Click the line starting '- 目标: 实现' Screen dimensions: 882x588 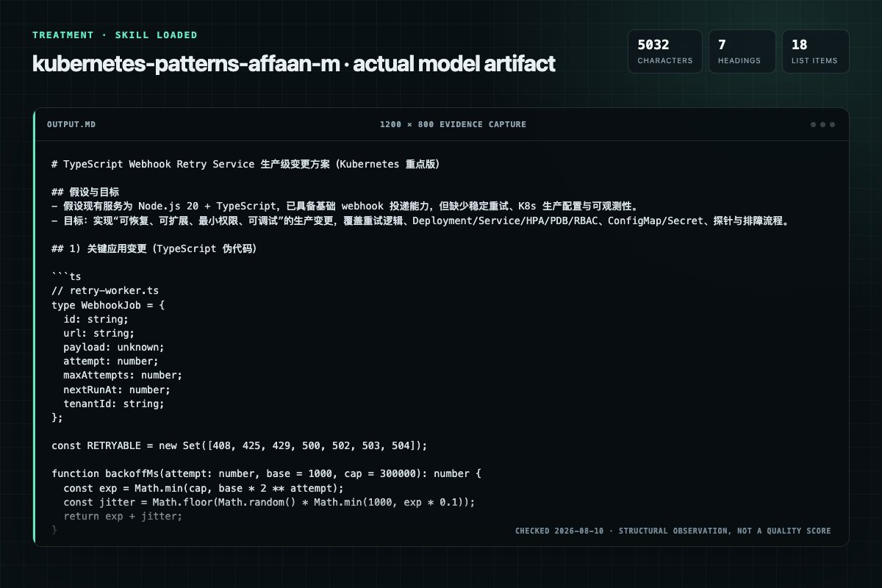420,220
